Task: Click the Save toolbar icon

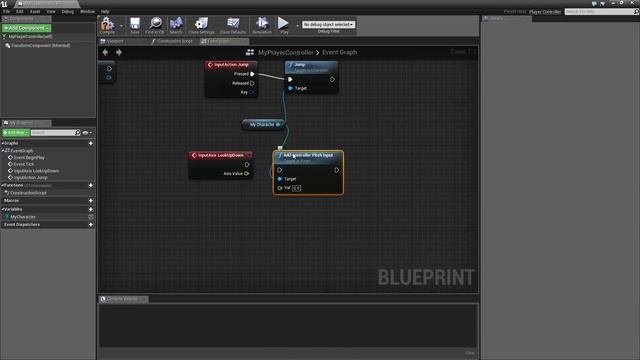Action: 135,25
